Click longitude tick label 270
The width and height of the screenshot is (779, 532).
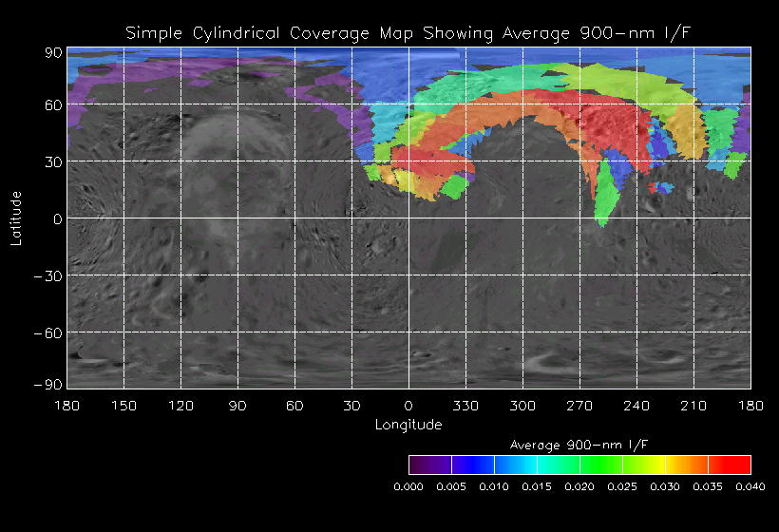(x=579, y=406)
